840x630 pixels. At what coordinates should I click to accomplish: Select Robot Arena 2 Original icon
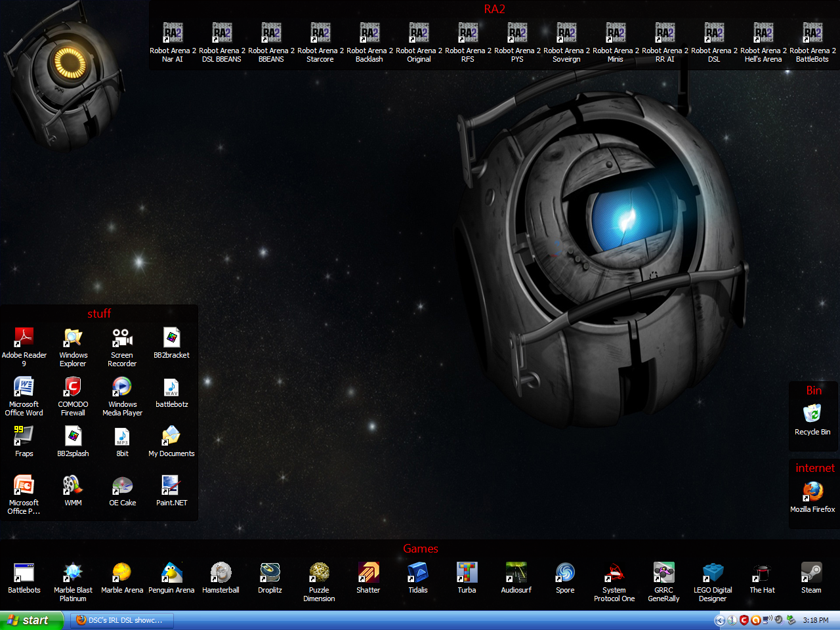tap(419, 43)
